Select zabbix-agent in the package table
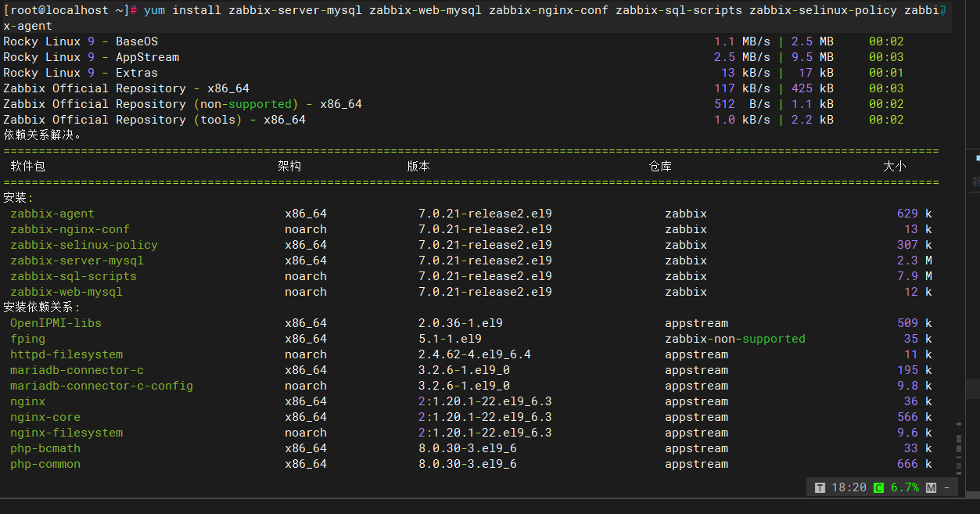 tap(52, 214)
